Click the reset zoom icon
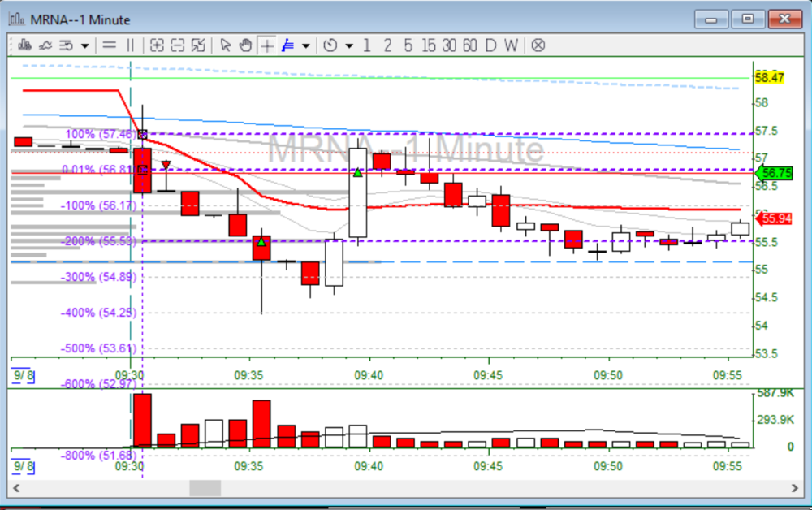The width and height of the screenshot is (812, 510). coord(198,45)
